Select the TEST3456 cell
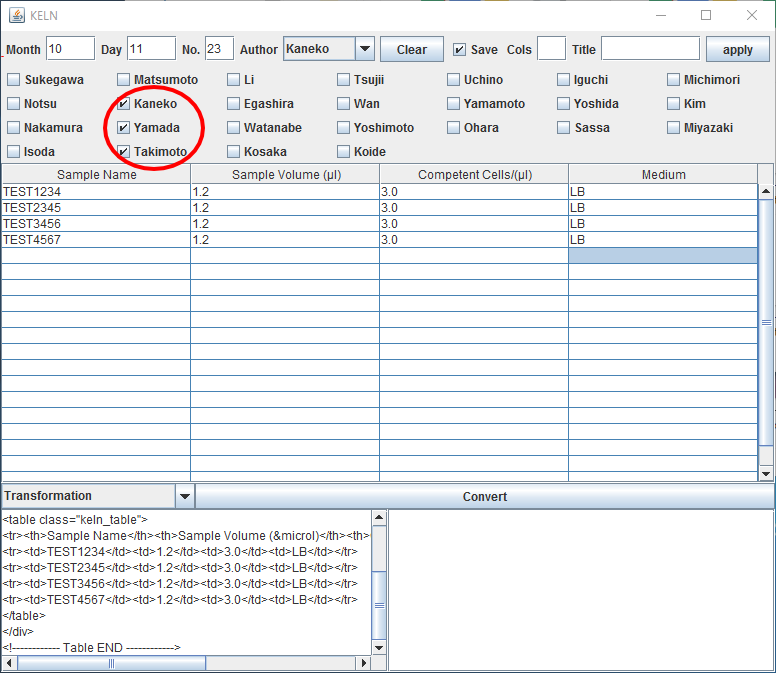The height and width of the screenshot is (673, 776). 96,224
